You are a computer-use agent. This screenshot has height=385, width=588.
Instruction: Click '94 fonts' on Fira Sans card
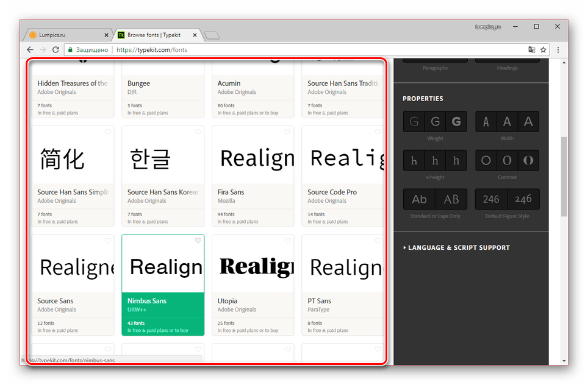coord(226,214)
